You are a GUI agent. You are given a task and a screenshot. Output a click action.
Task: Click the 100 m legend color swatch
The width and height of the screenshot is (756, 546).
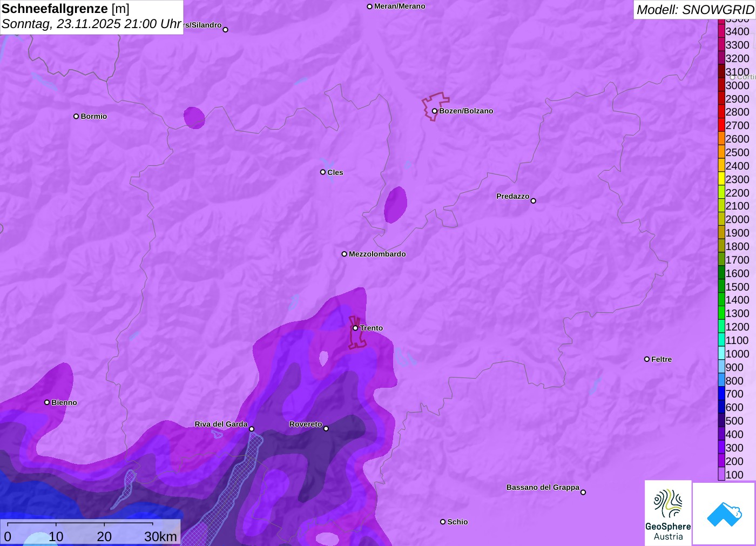721,474
